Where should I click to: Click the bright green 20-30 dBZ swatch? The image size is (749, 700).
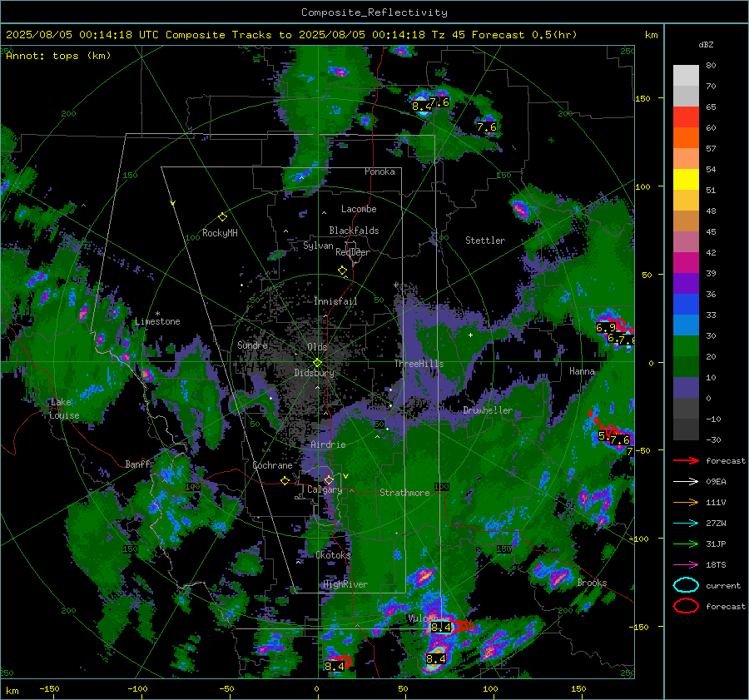[x=686, y=345]
